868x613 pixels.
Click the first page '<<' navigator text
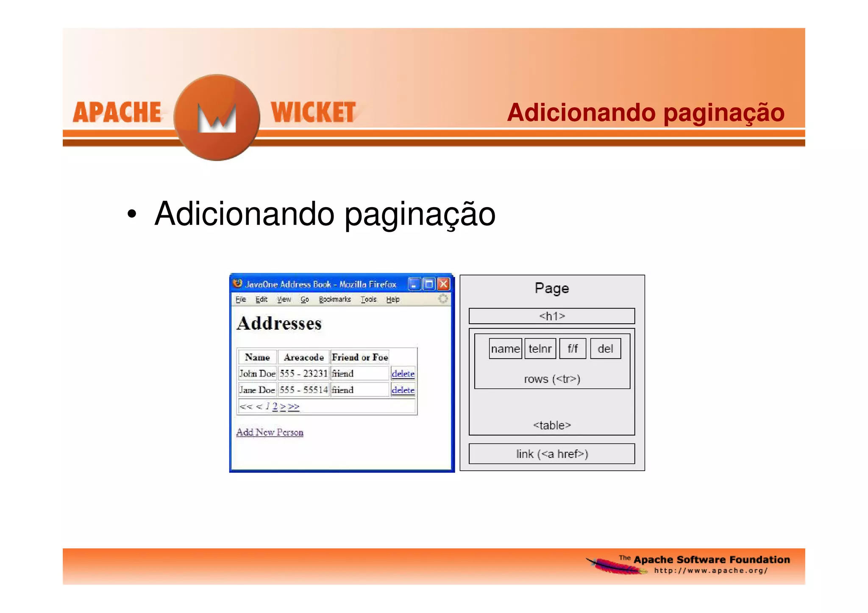tap(246, 407)
